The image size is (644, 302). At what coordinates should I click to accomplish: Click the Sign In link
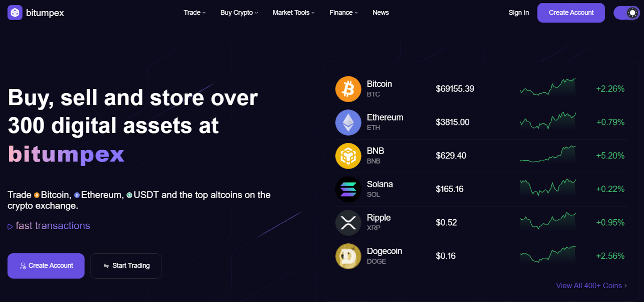[518, 12]
